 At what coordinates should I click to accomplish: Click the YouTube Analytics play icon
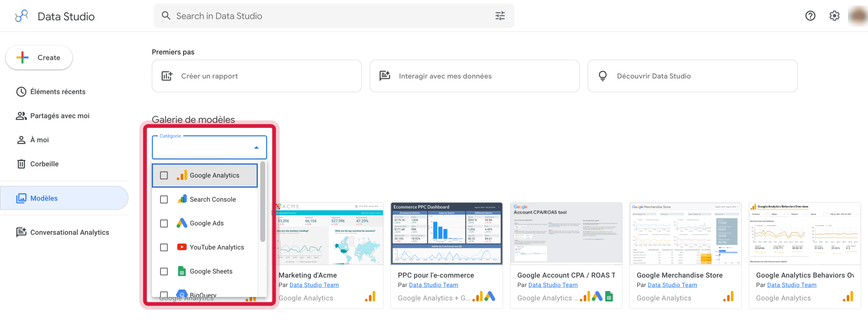pyautogui.click(x=182, y=247)
